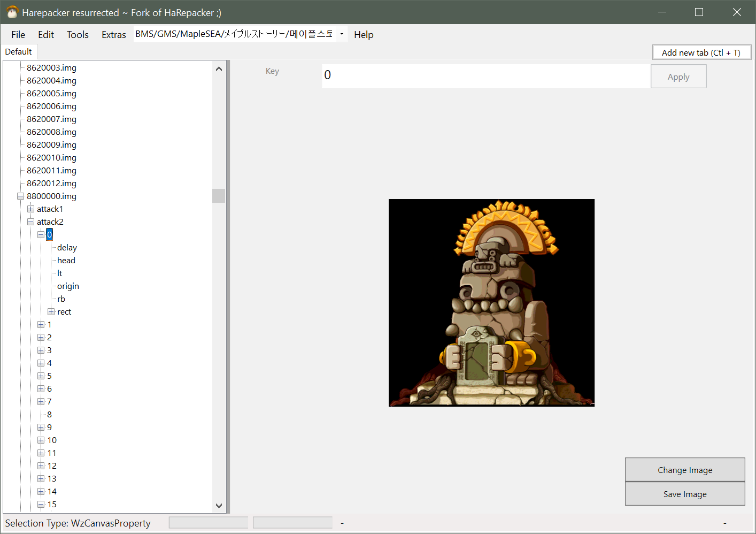
Task: Click Selection Type: WzCanvasProperty status text
Action: 78,523
